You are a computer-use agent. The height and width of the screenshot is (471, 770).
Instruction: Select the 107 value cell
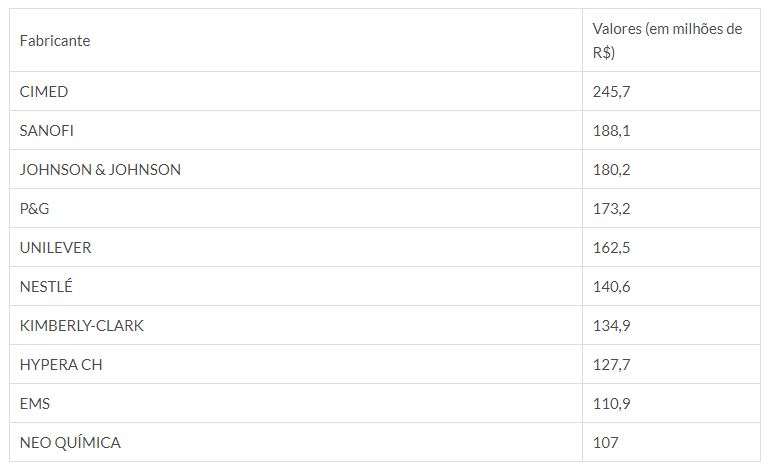605,443
